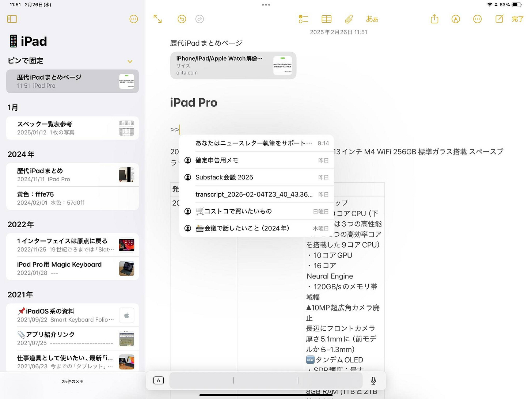Collapse the ピンで固定 section
Image resolution: width=532 pixels, height=399 pixels.
[x=130, y=61]
